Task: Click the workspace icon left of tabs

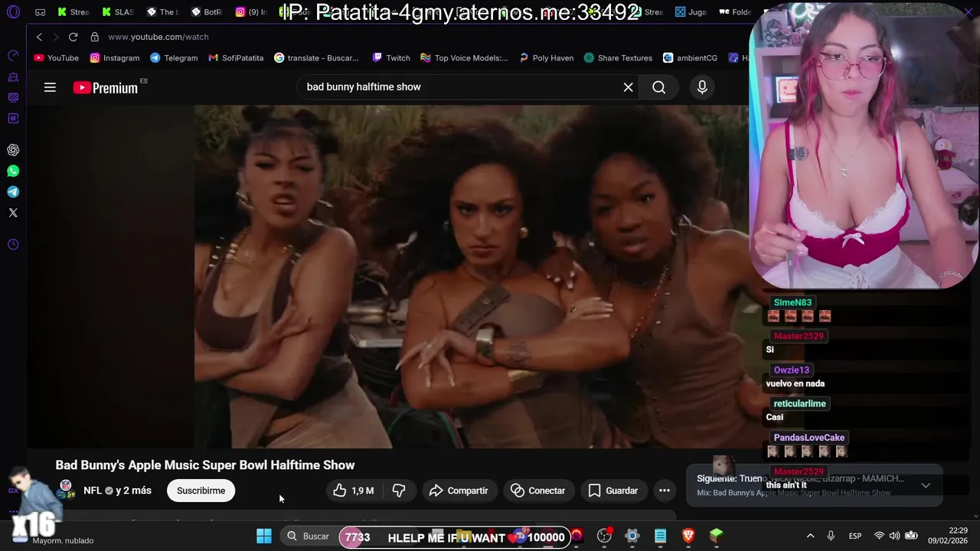Action: 40,12
